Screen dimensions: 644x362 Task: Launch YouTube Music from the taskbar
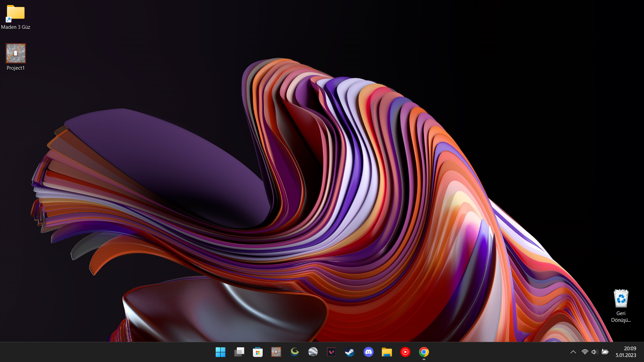pos(405,352)
